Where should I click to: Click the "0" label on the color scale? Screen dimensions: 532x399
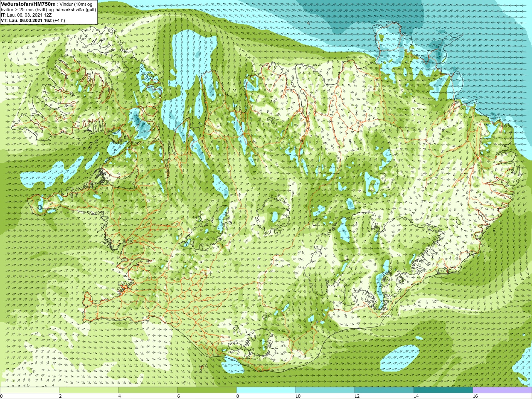(2, 396)
